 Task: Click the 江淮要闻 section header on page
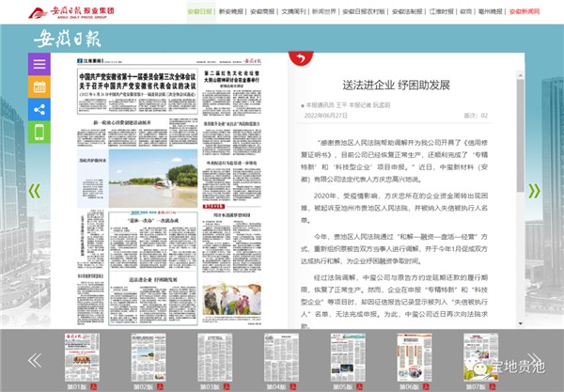(90, 61)
